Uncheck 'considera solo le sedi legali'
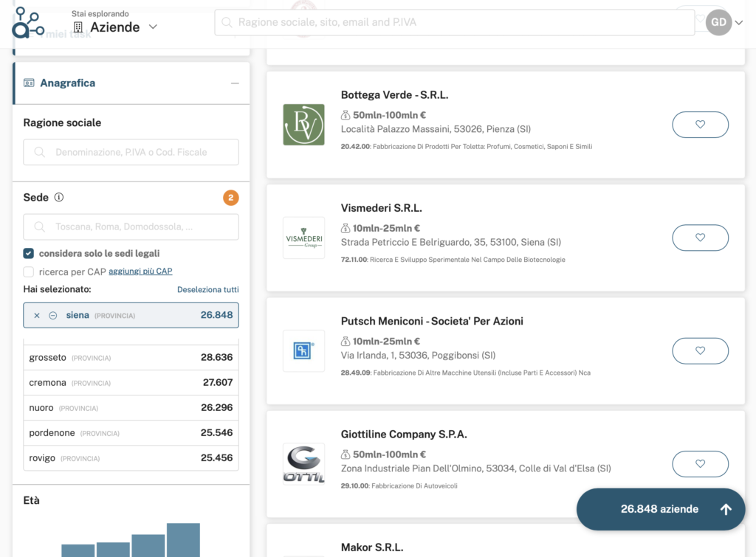Screen dimensions: 756x557 (x=29, y=254)
